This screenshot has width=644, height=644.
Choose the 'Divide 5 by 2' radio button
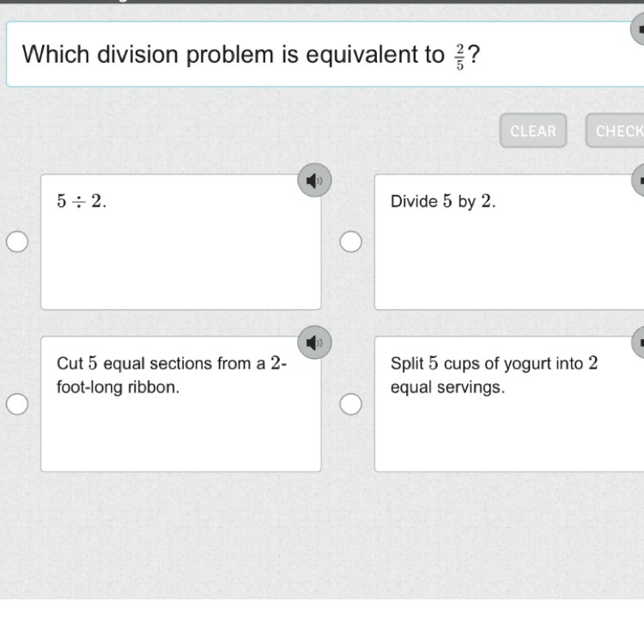point(350,242)
